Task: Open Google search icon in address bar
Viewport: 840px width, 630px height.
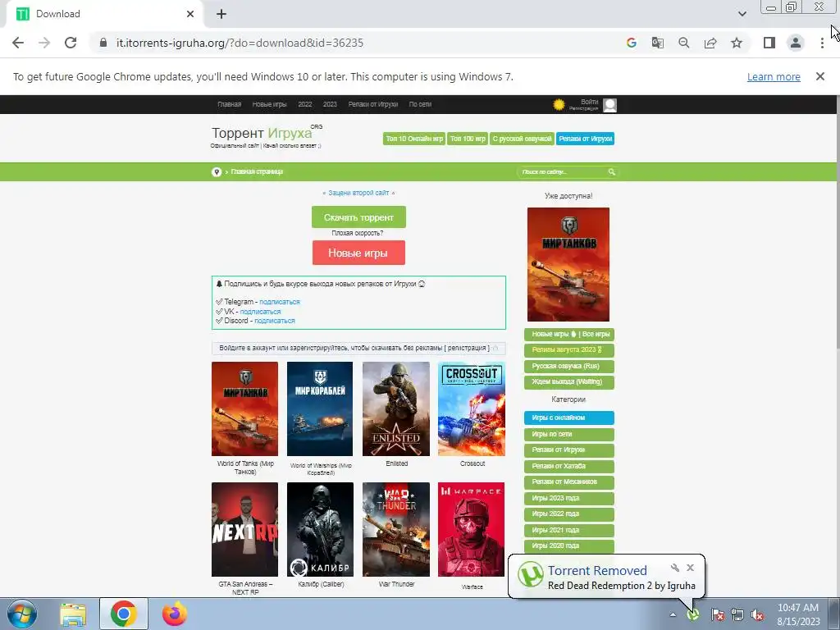Action: point(632,43)
